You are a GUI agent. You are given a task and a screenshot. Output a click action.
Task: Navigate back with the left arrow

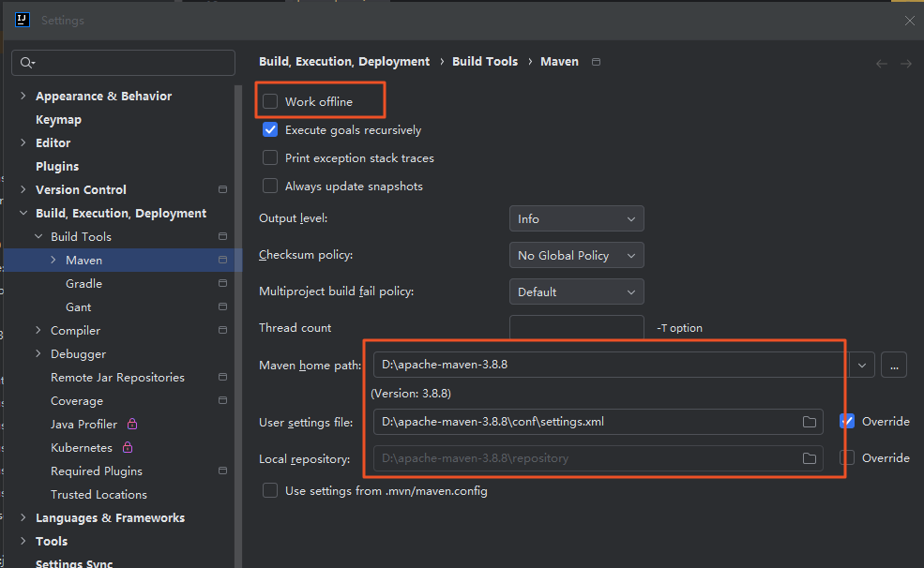point(882,64)
